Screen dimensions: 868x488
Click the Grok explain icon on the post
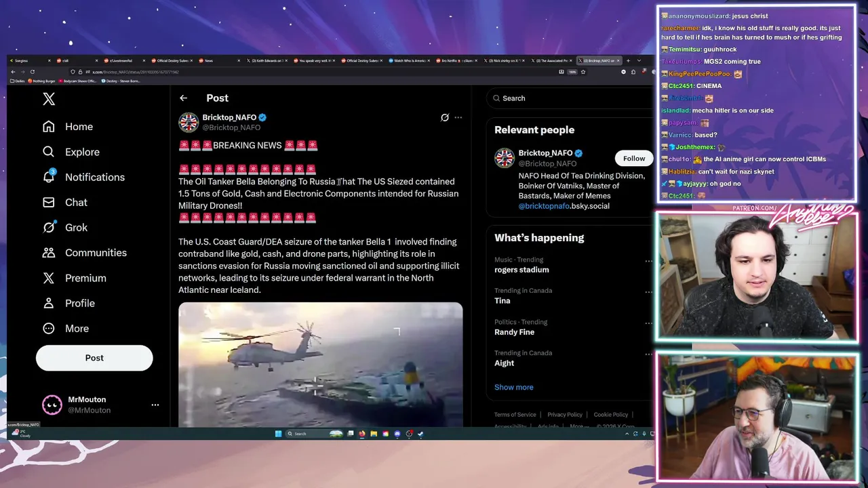point(445,117)
